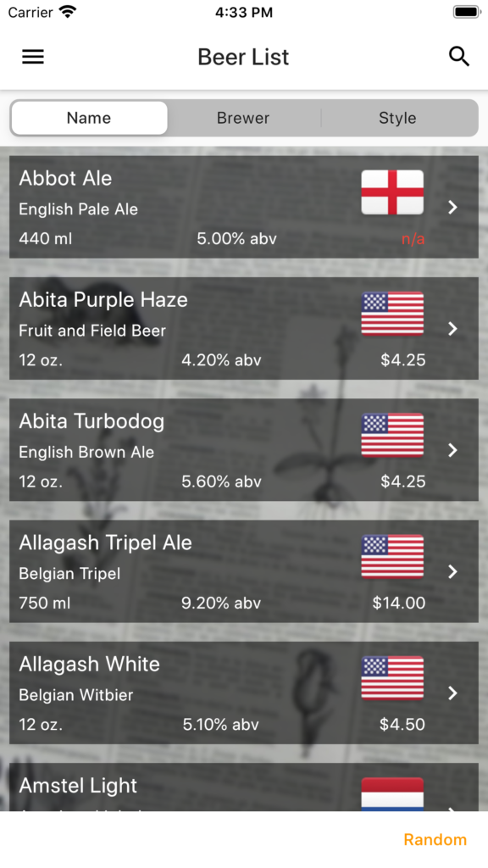
Task: Click the US flag on Allagash White
Action: point(392,678)
